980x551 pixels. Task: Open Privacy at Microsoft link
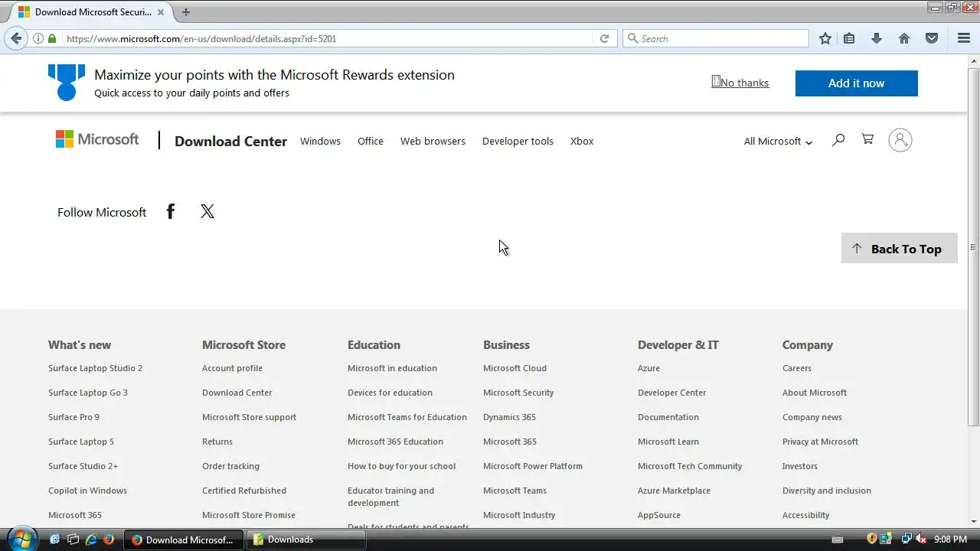(x=820, y=442)
